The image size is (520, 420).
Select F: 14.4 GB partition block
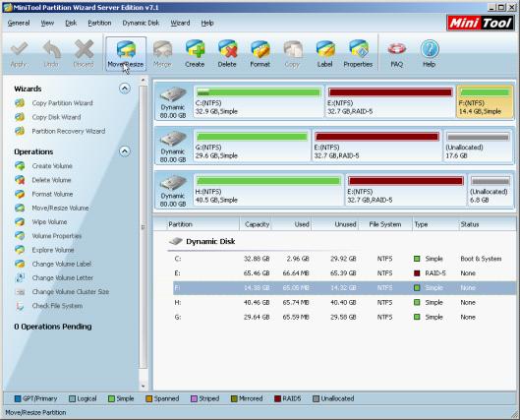(485, 101)
